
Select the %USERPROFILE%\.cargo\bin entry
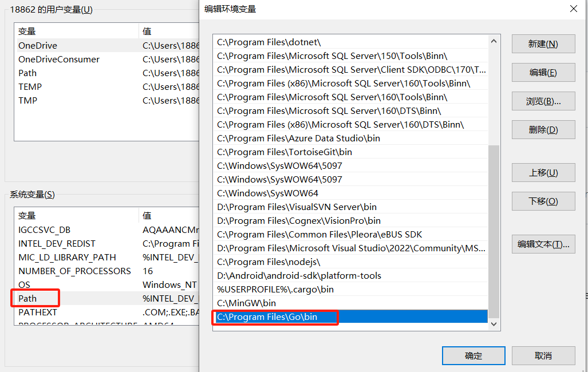pos(275,289)
